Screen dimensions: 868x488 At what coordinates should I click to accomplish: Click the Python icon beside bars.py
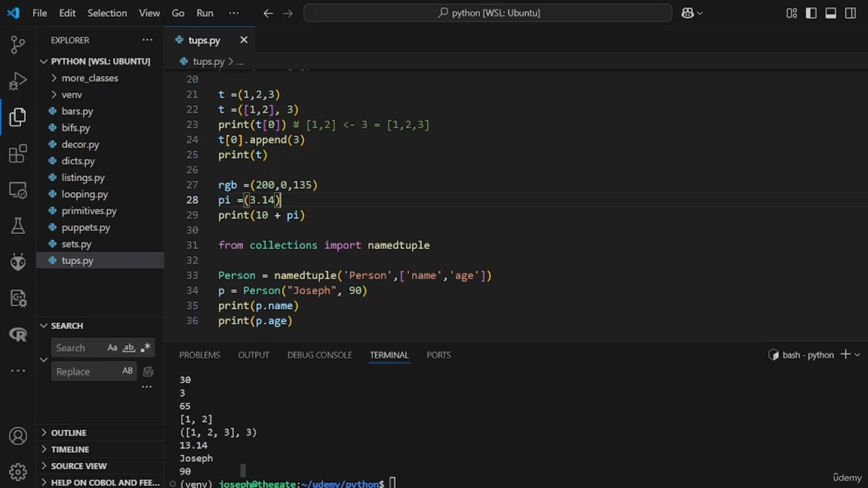pos(53,111)
